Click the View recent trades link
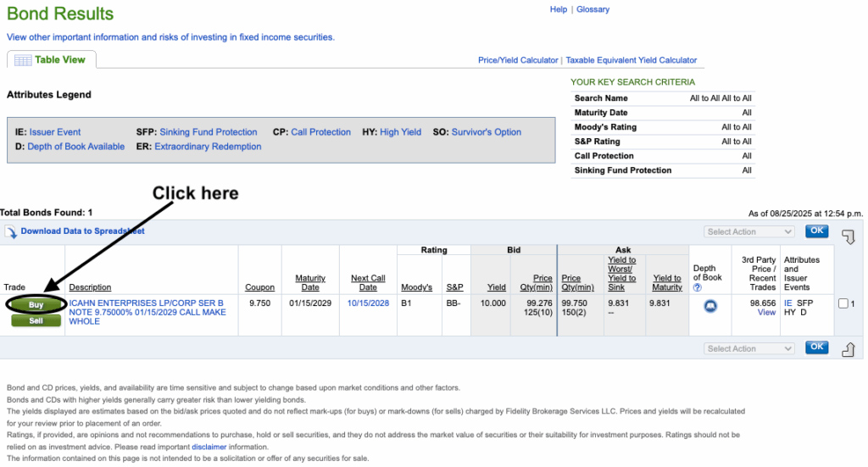Viewport: 868px width, 467px height. (x=766, y=313)
